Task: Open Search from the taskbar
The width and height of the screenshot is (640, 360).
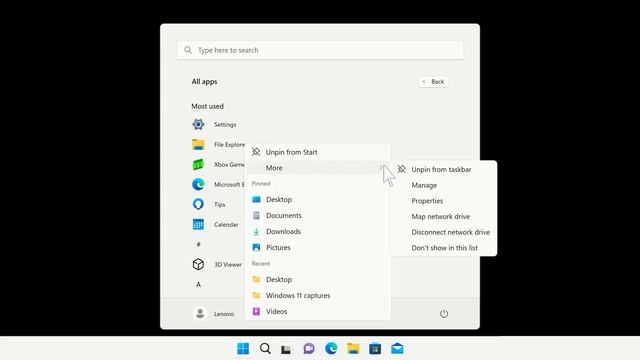Action: click(x=265, y=349)
